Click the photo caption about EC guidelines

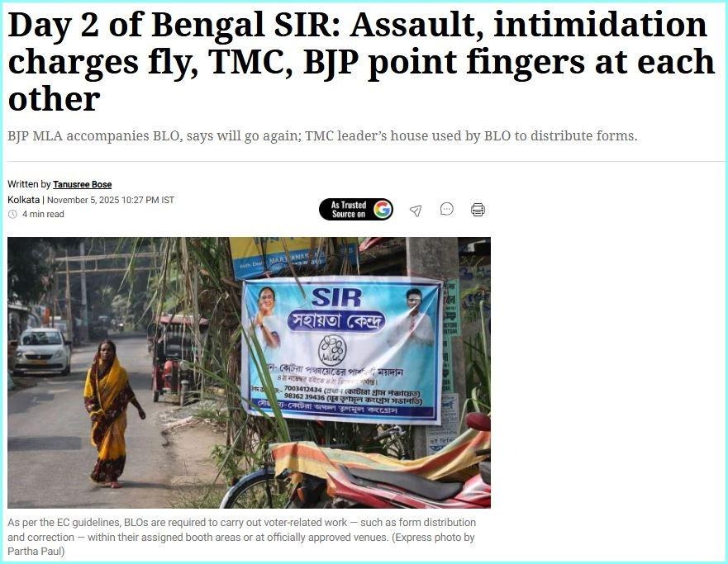tap(241, 537)
